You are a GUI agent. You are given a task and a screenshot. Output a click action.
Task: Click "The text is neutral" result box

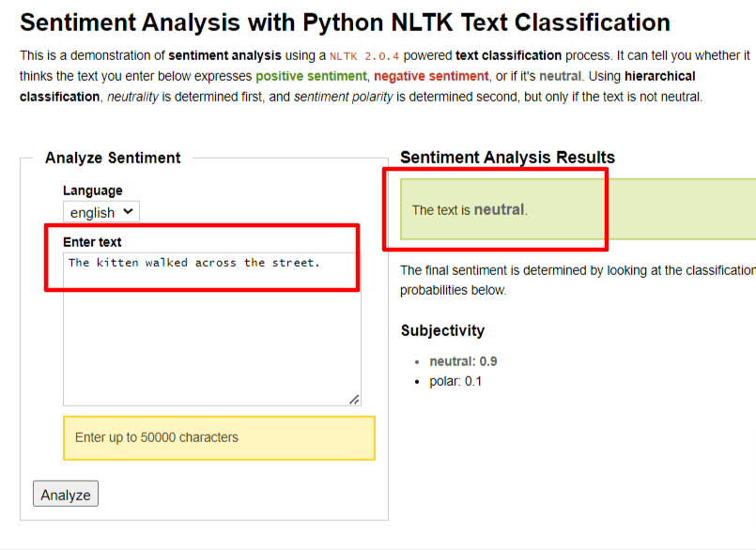pyautogui.click(x=470, y=210)
